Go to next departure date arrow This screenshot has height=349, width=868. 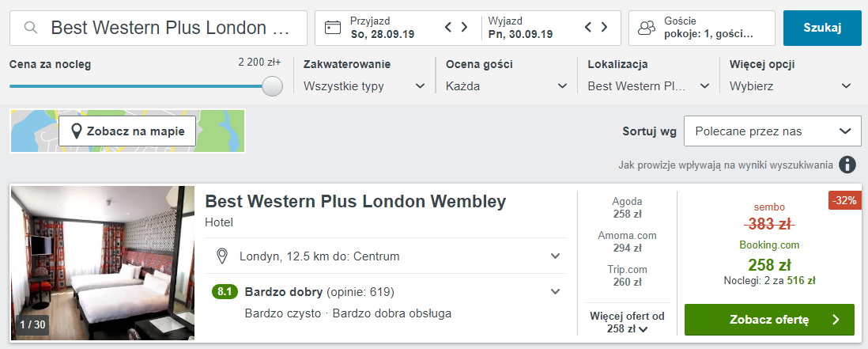coord(604,28)
